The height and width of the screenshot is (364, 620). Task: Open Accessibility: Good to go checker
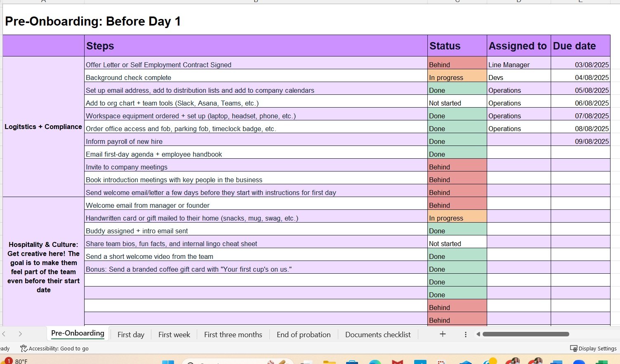pos(54,348)
